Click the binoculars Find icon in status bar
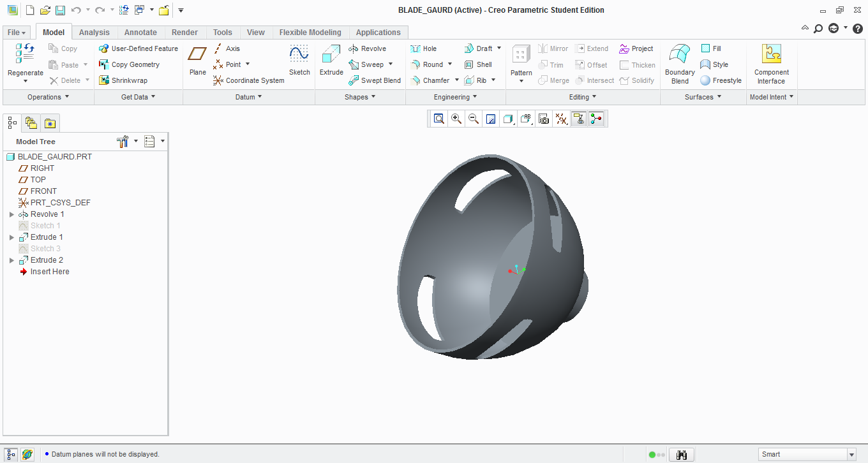Image resolution: width=868 pixels, height=463 pixels. click(682, 455)
